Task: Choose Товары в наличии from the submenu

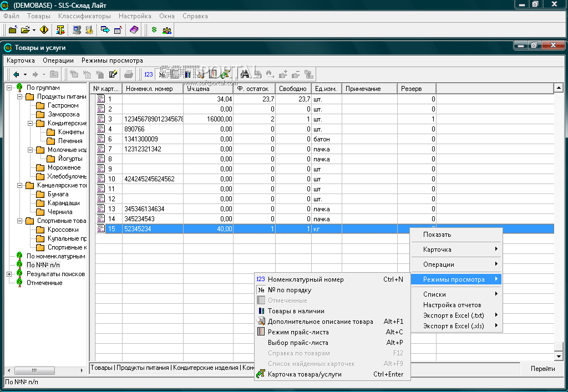Action: tap(296, 311)
